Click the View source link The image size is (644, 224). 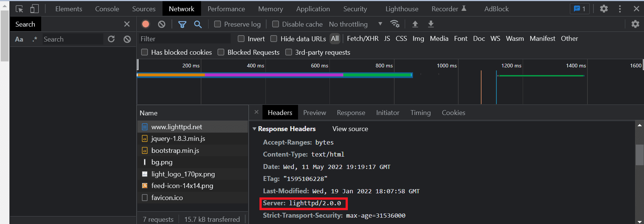(350, 129)
